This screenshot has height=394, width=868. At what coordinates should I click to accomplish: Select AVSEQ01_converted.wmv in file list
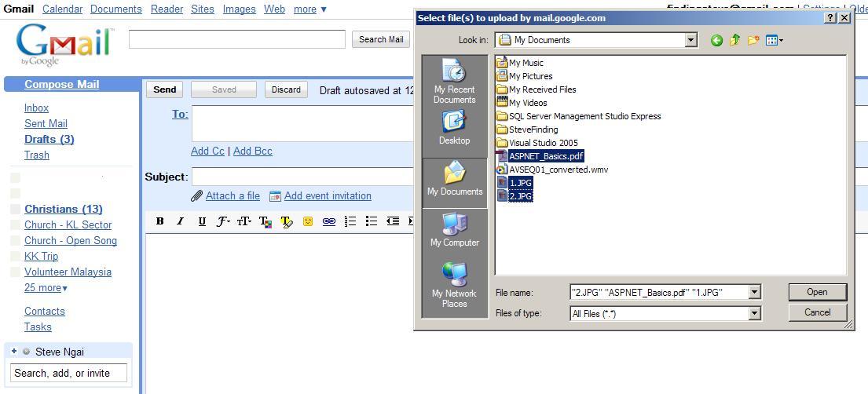(552, 170)
